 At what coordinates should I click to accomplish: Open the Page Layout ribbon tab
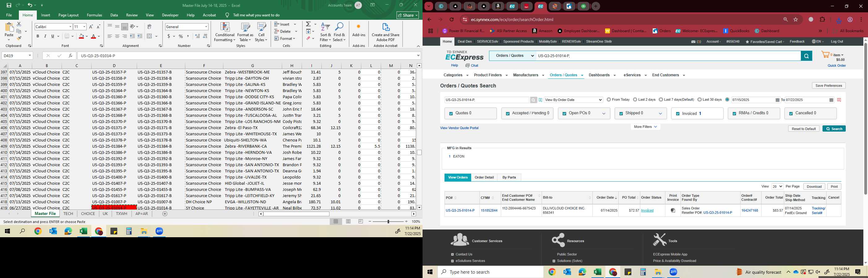(68, 15)
